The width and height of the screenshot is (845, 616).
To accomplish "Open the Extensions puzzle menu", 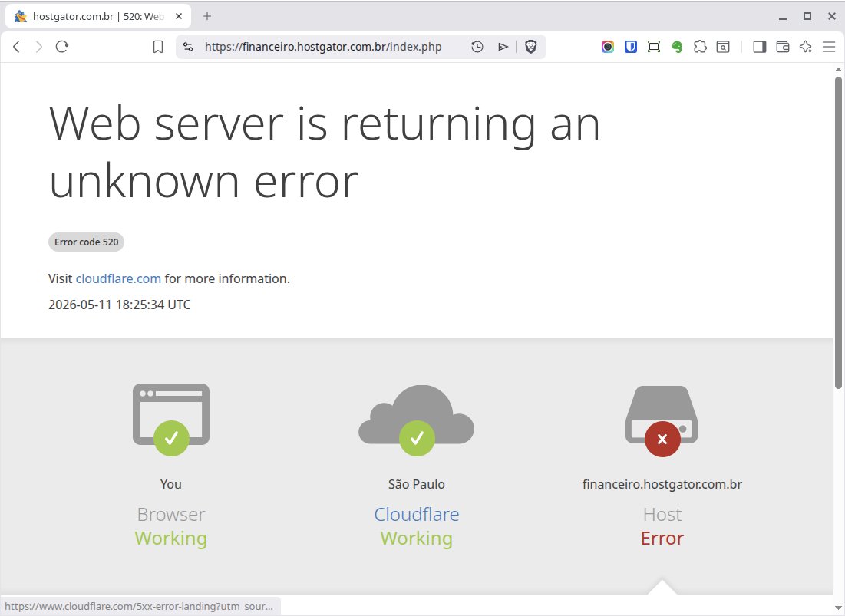I will (x=700, y=47).
